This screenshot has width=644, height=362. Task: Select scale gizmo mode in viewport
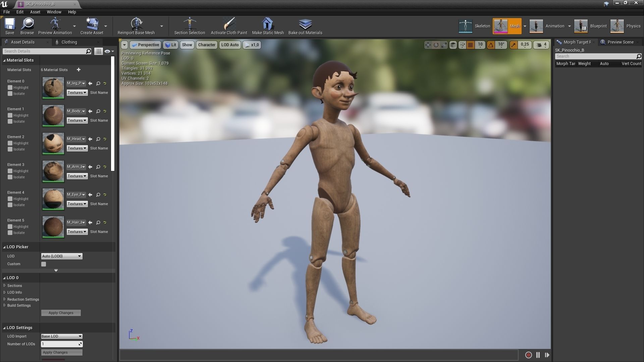pyautogui.click(x=444, y=45)
